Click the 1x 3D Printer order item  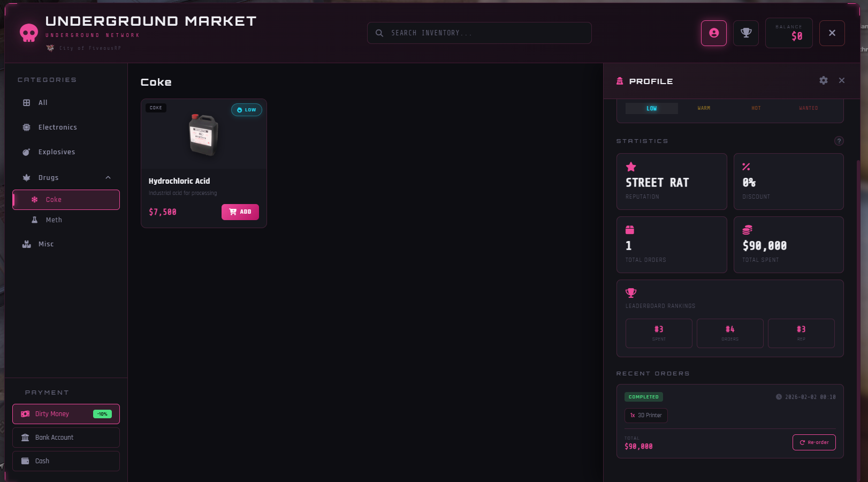coord(646,416)
